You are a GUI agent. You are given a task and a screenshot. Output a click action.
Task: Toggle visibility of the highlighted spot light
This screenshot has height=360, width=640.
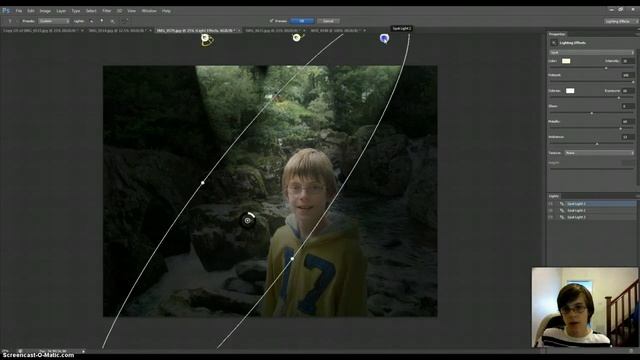tap(551, 204)
